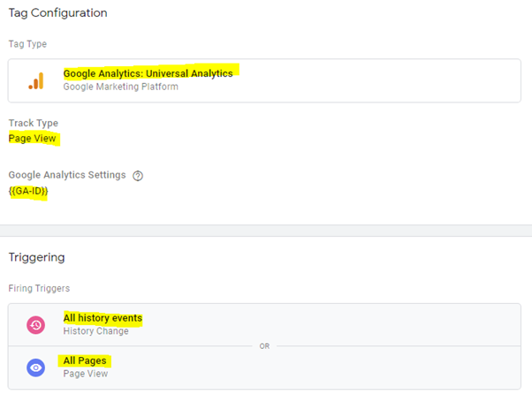Select the Page View track type value
Viewport: 532px width, 402px height.
(x=32, y=139)
